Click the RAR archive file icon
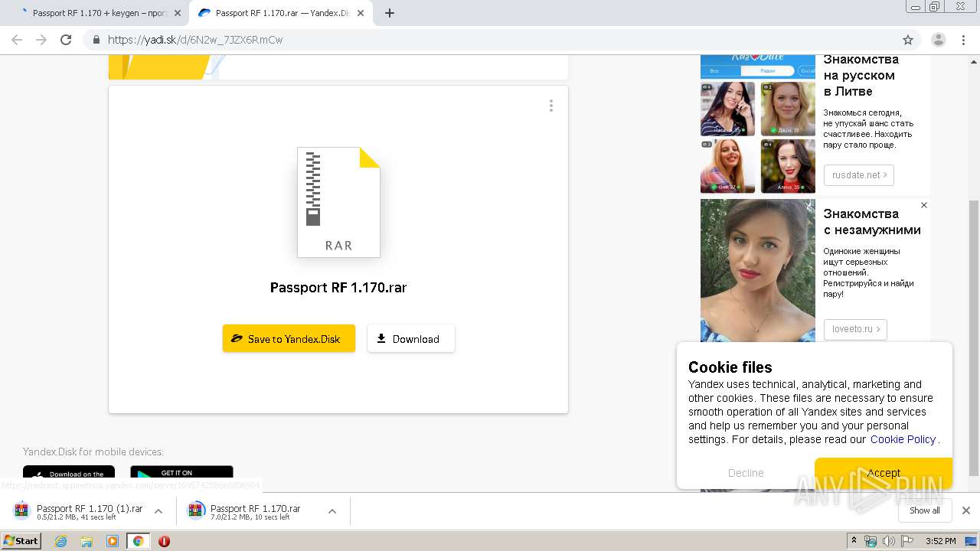The image size is (980, 551). (338, 202)
